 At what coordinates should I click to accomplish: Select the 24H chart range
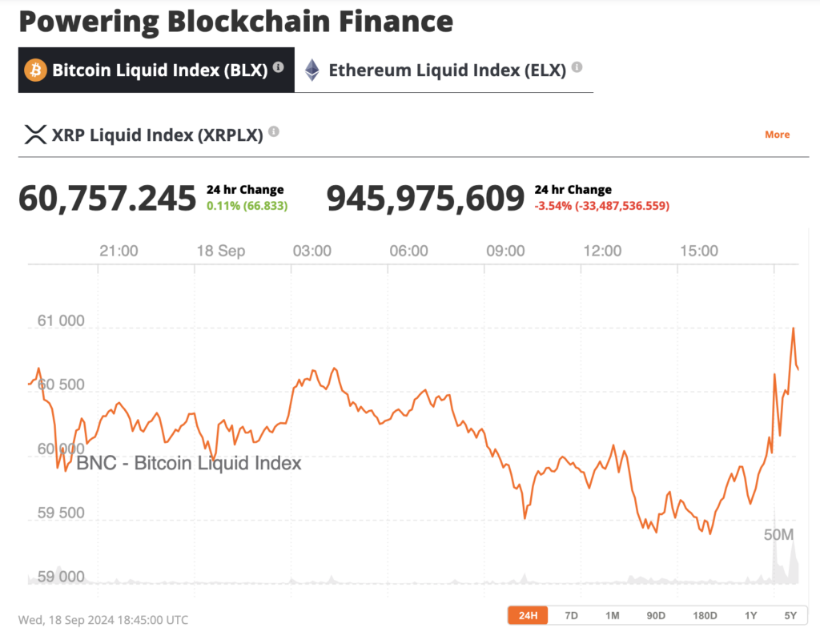[528, 615]
